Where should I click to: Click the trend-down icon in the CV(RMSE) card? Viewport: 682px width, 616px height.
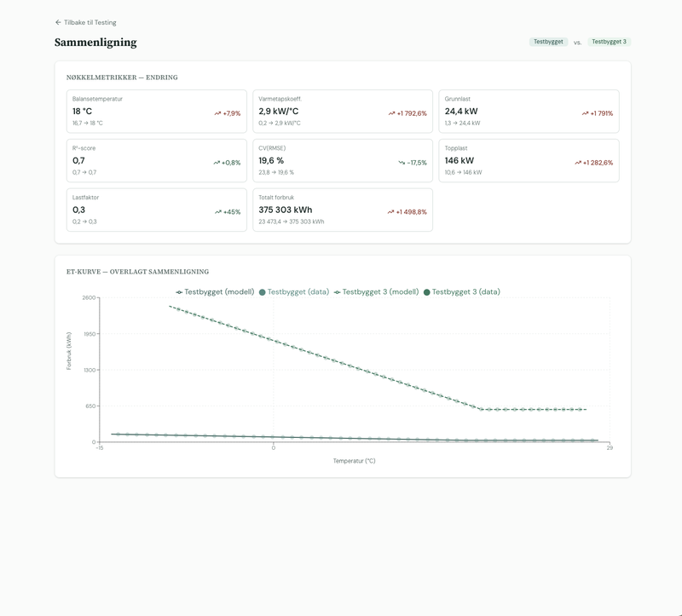click(402, 163)
